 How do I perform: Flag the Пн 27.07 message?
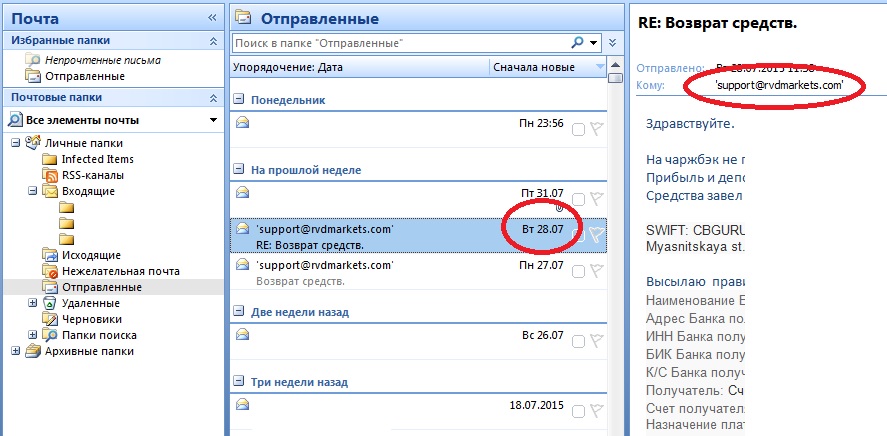coord(596,270)
